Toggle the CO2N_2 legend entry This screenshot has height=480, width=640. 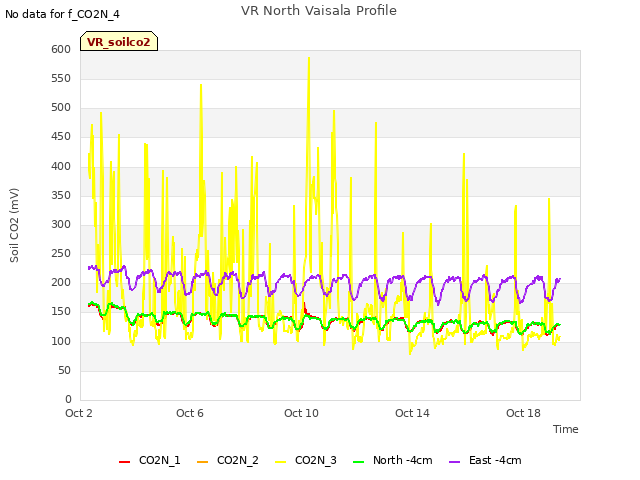click(227, 460)
